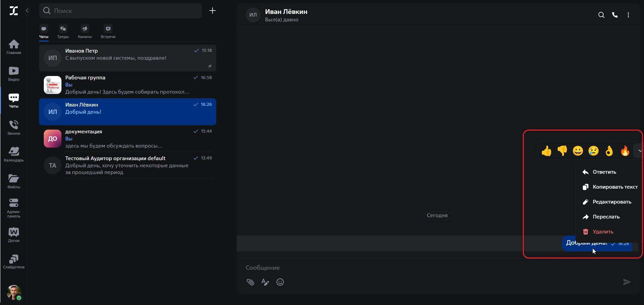Collapse the sidebar with the left chevron

[27, 11]
